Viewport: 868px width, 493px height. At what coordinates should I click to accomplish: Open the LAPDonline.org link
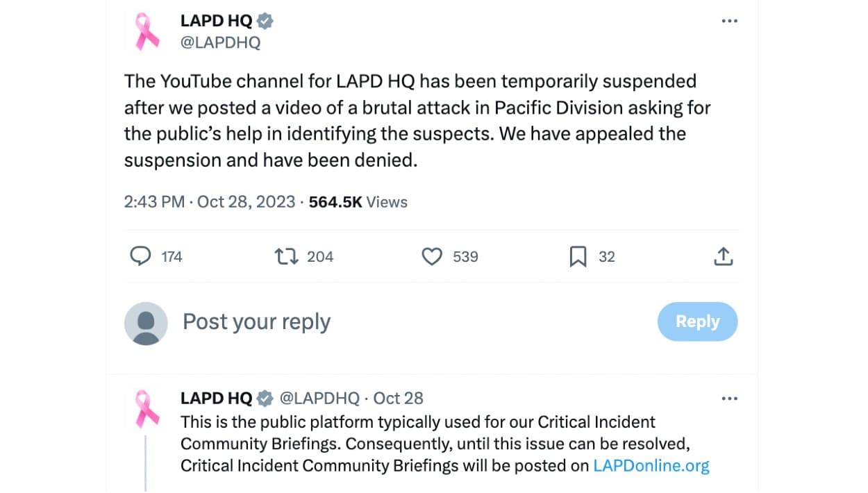pos(651,465)
